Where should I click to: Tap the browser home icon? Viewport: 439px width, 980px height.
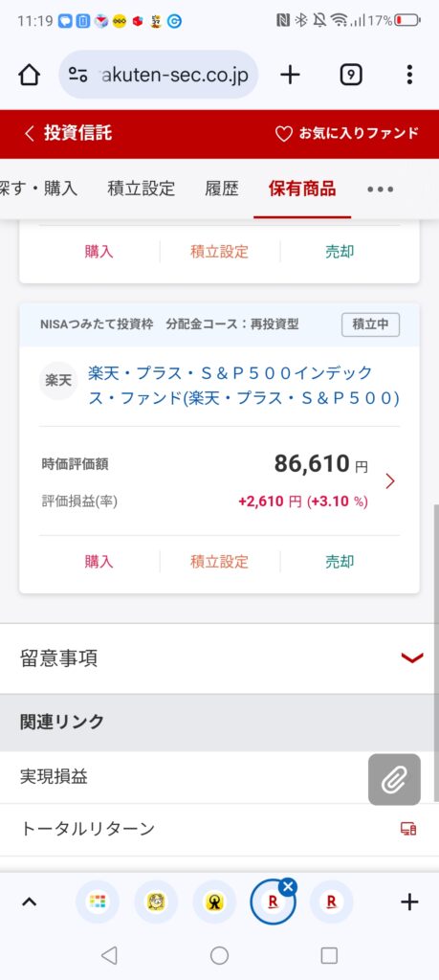(x=29, y=75)
